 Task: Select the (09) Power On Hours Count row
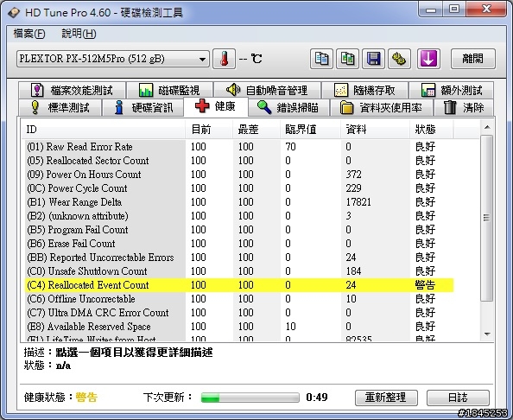pyautogui.click(x=239, y=175)
